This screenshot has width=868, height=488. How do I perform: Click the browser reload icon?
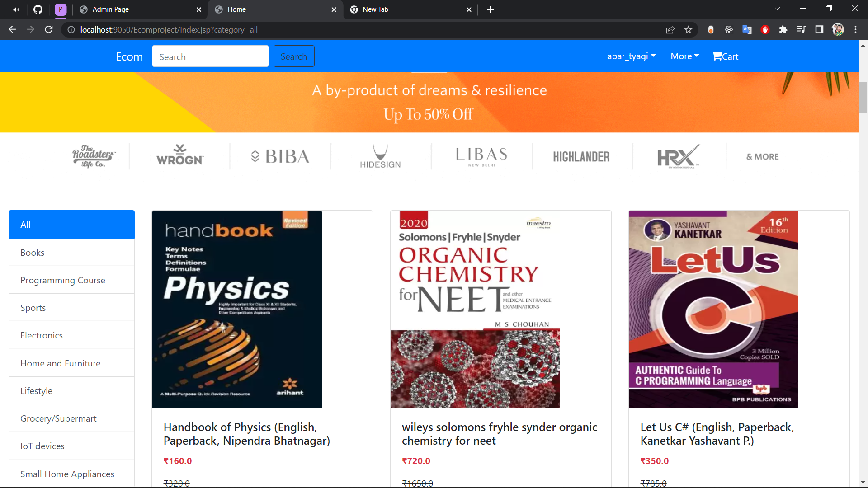(x=49, y=30)
